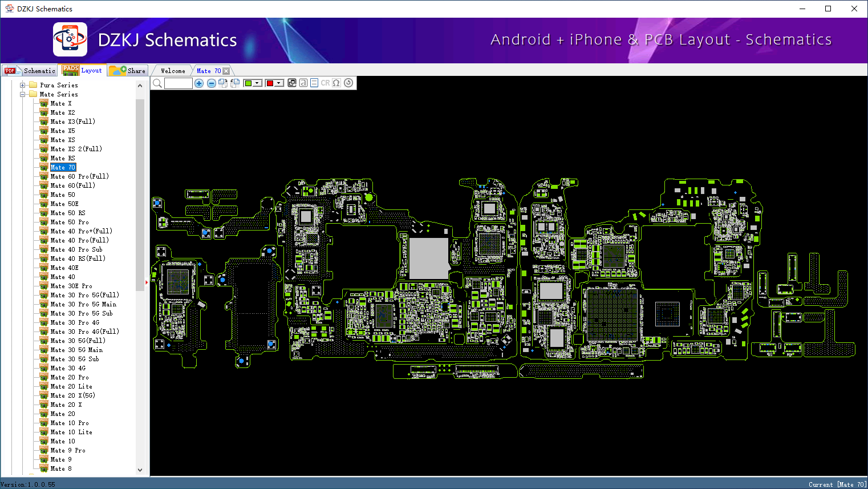Screen dimensions: 868x489
Task: Click the tree scrollbar up arrow
Action: tap(140, 86)
